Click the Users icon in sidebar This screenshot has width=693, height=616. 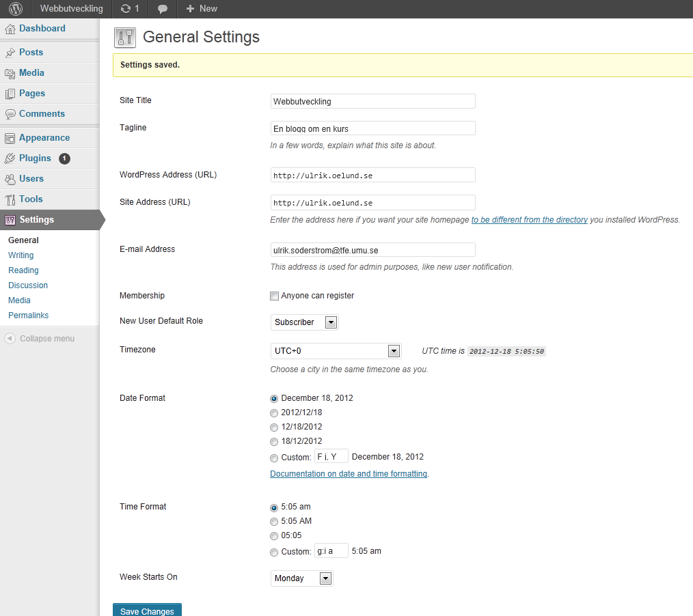(10, 179)
